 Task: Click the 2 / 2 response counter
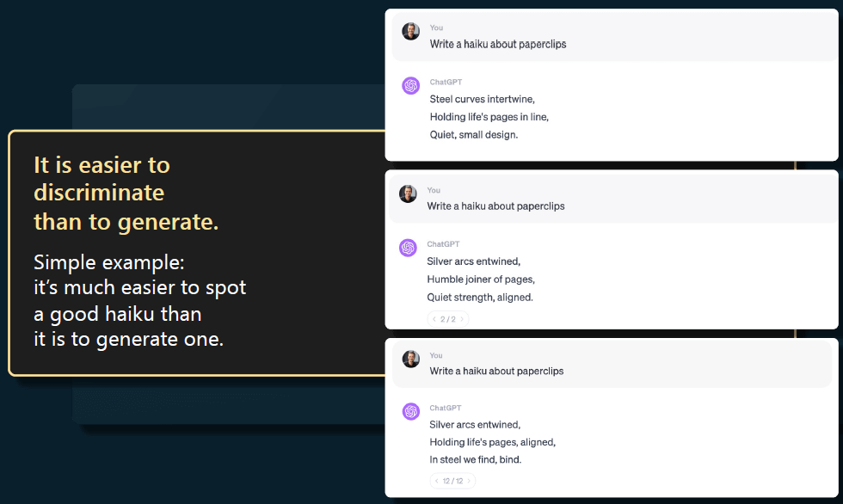pos(448,319)
